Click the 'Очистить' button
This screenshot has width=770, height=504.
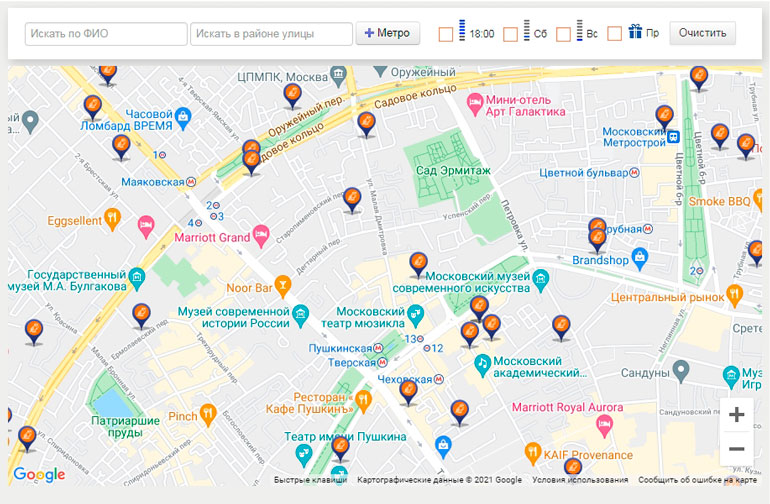coord(702,33)
